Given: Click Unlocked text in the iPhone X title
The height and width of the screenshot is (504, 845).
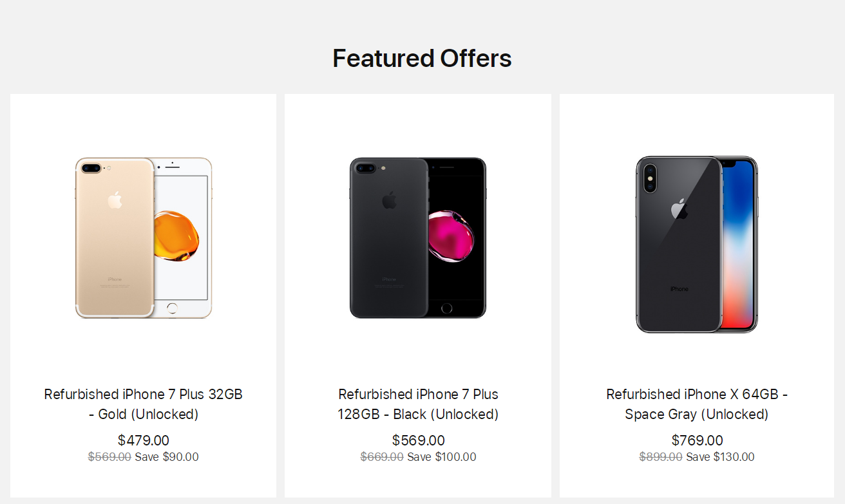Looking at the screenshot, I should pos(736,415).
